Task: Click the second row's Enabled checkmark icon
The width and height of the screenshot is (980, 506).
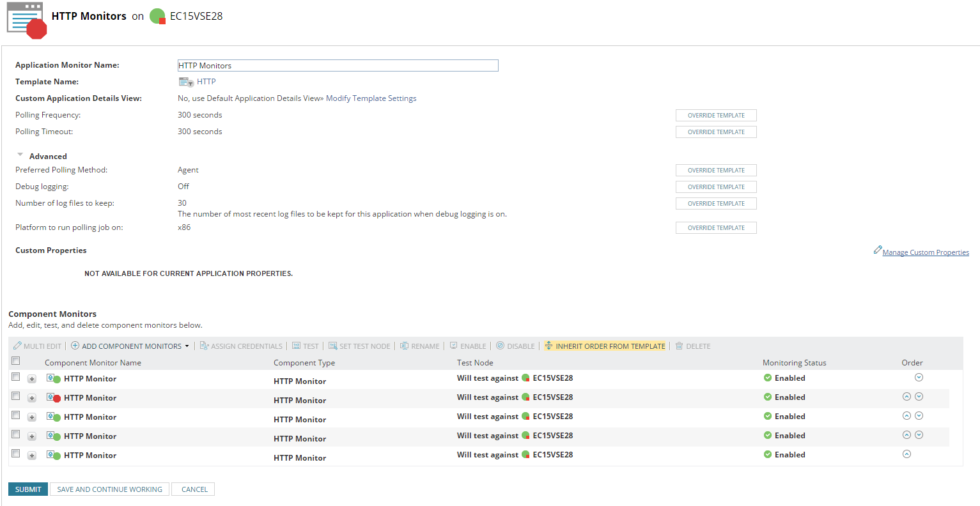Action: click(x=768, y=397)
